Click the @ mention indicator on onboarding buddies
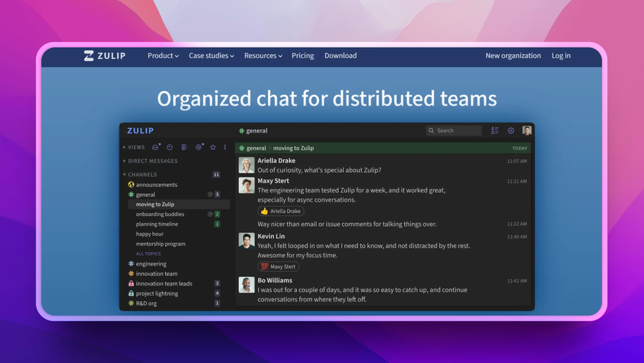 [210, 214]
